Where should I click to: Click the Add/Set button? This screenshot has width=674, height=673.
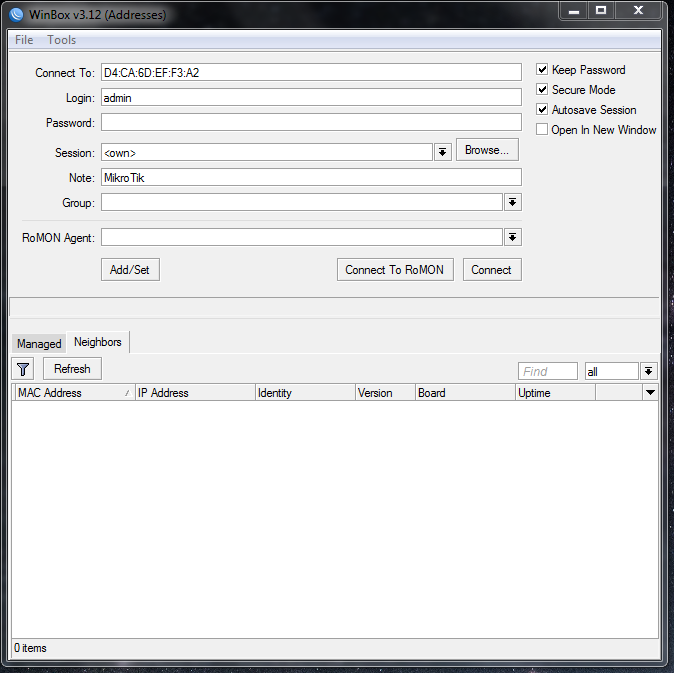coord(130,269)
